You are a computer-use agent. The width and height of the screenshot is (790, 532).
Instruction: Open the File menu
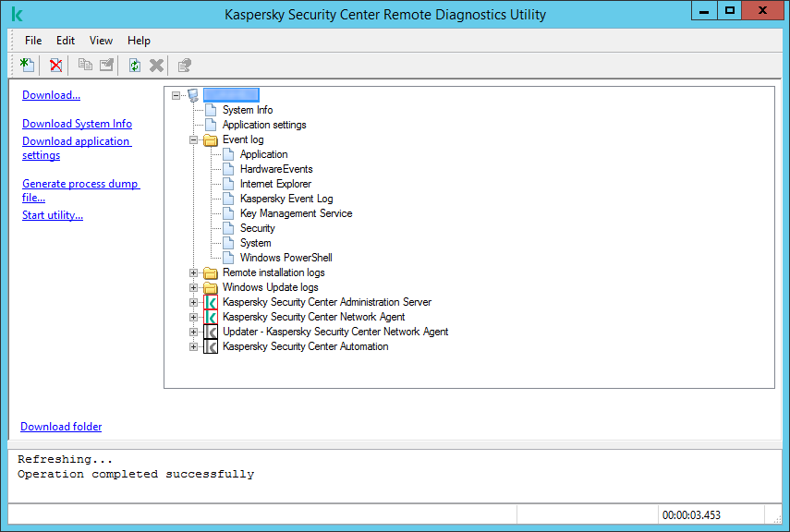33,41
